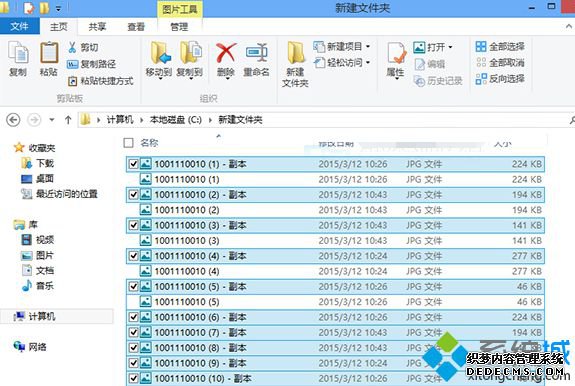This screenshot has height=386, width=575.
Task: Click the 全部选择 (Select all) icon
Action: pyautogui.click(x=481, y=47)
